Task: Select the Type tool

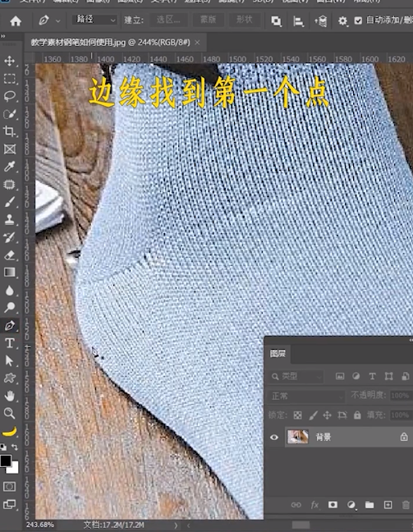Action: pyautogui.click(x=10, y=343)
